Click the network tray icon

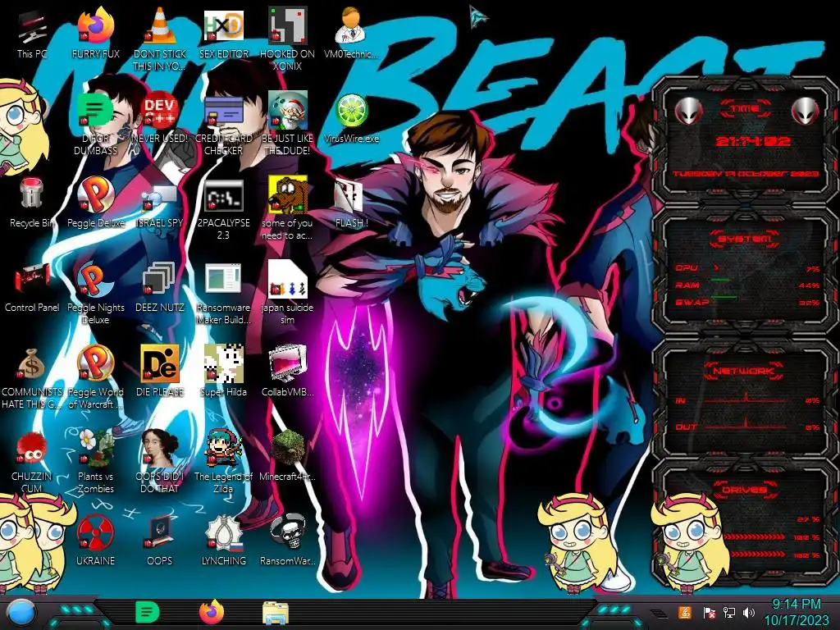tap(729, 612)
